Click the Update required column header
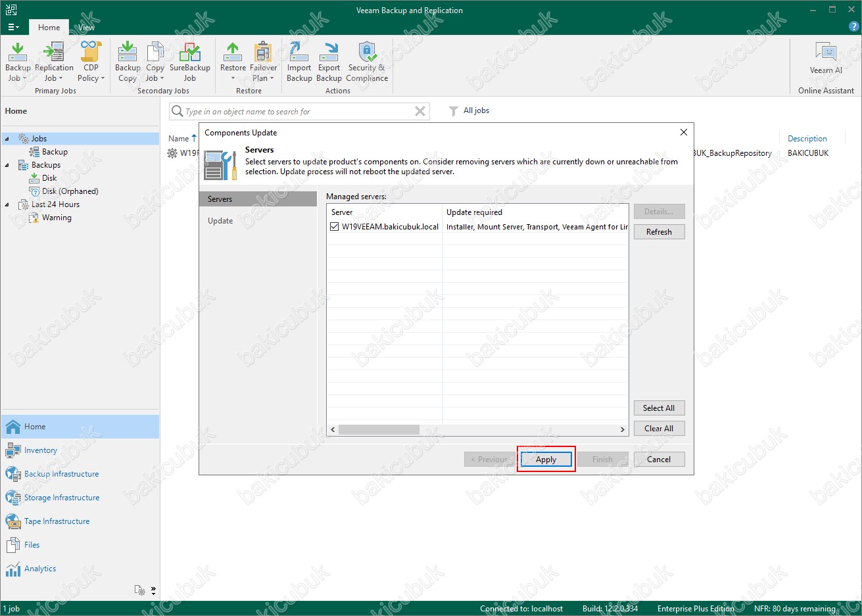The image size is (862, 616). coord(536,212)
